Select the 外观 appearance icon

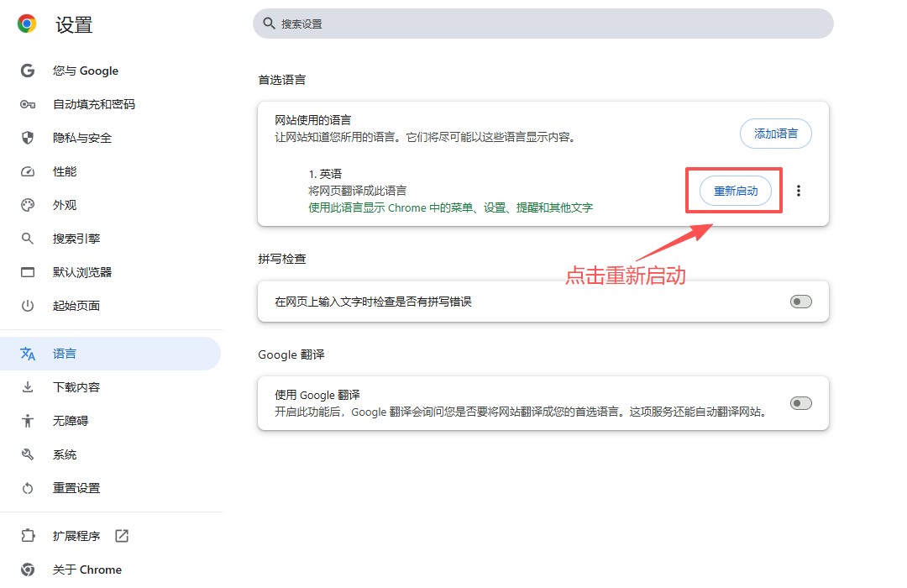point(26,204)
